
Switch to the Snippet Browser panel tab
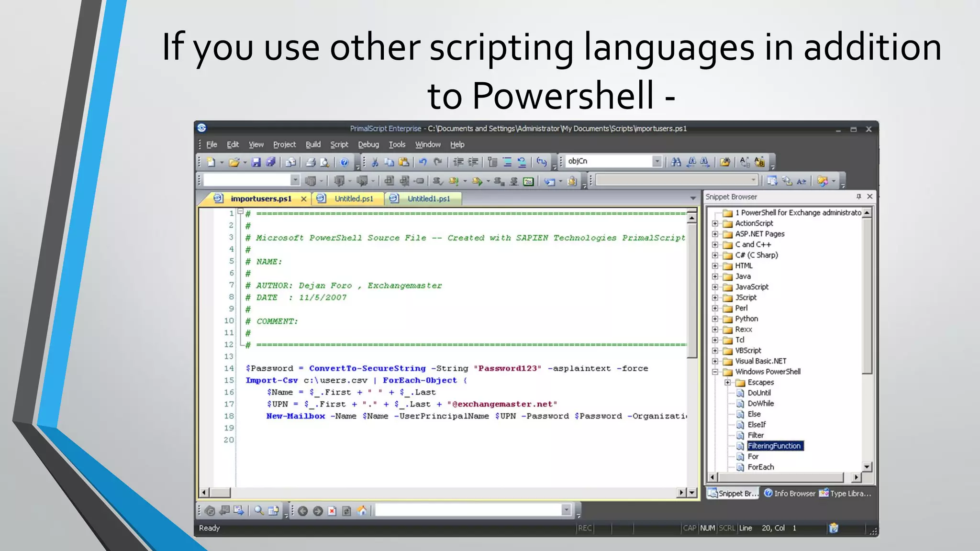click(x=733, y=493)
